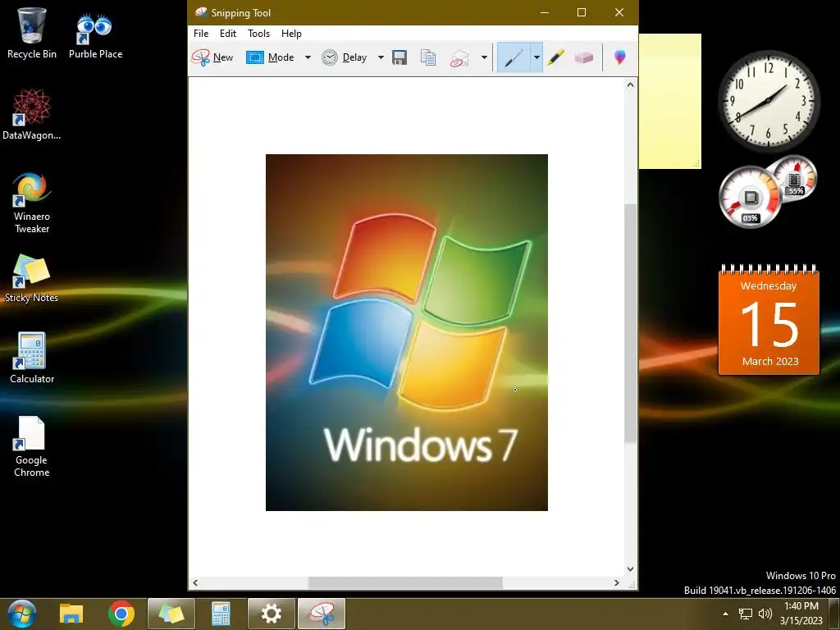840x630 pixels.
Task: Save the snip with the floppy disk icon
Action: (399, 57)
